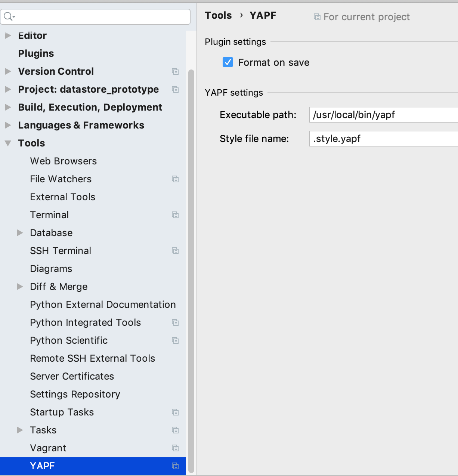Image resolution: width=458 pixels, height=476 pixels.
Task: Click the Executable path input field
Action: [384, 115]
